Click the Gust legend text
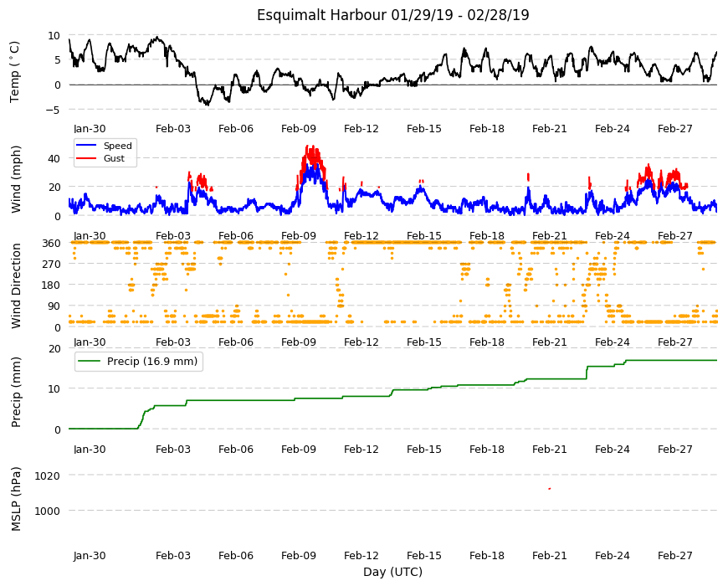This screenshot has height=586, width=728. 114,158
